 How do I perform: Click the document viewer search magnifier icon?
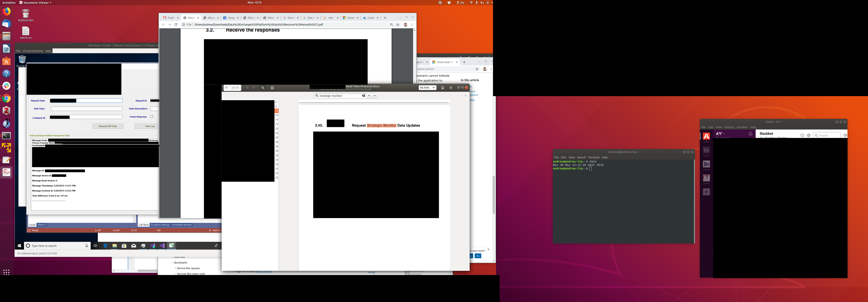pyautogui.click(x=263, y=88)
